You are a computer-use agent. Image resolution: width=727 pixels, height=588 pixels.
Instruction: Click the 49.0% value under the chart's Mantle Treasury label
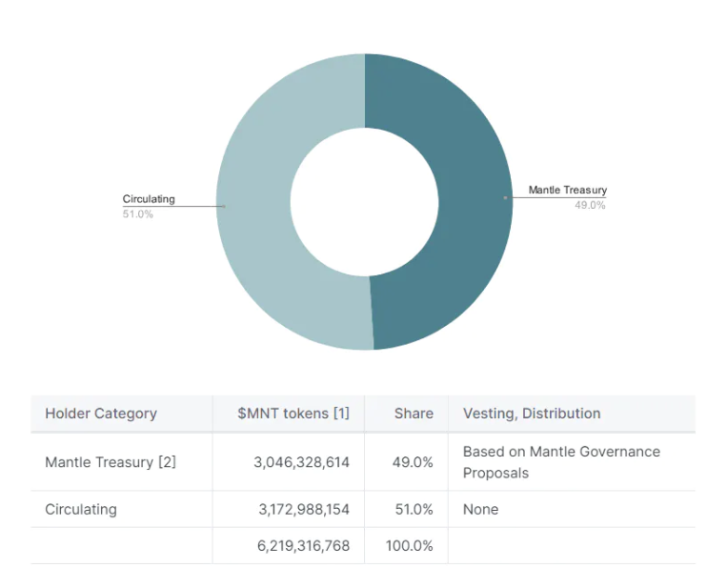click(x=589, y=205)
